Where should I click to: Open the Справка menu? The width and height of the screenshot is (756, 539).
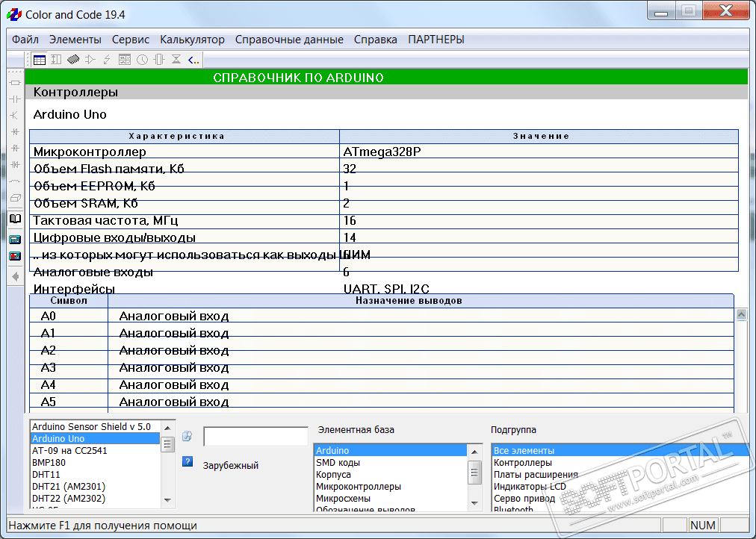(376, 40)
